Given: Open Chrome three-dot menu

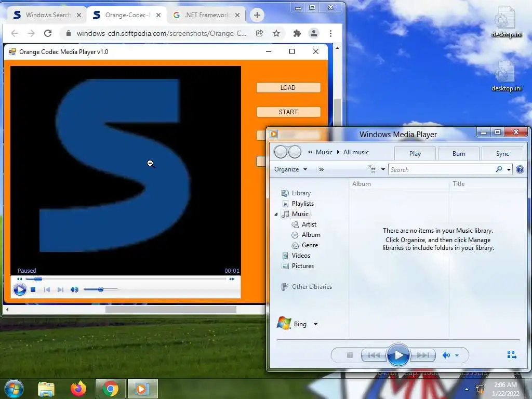Looking at the screenshot, I should [x=330, y=33].
